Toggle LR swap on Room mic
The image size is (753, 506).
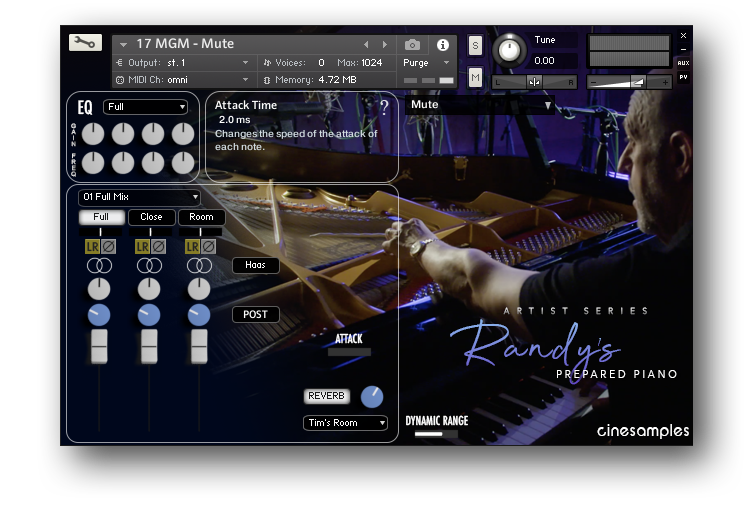pos(192,247)
